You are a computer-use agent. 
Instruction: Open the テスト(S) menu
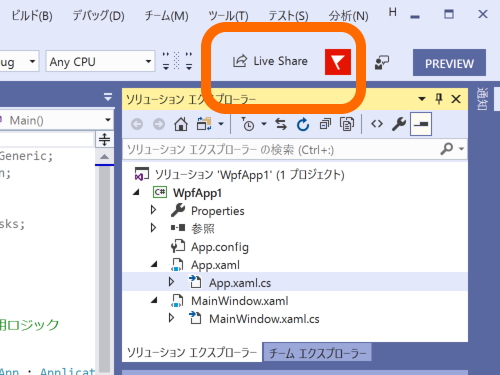[x=288, y=16]
